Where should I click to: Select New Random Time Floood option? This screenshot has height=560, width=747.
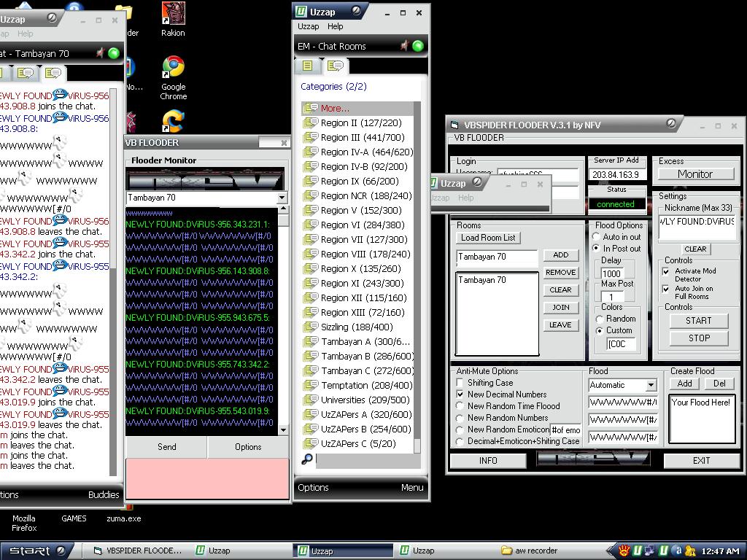click(460, 406)
